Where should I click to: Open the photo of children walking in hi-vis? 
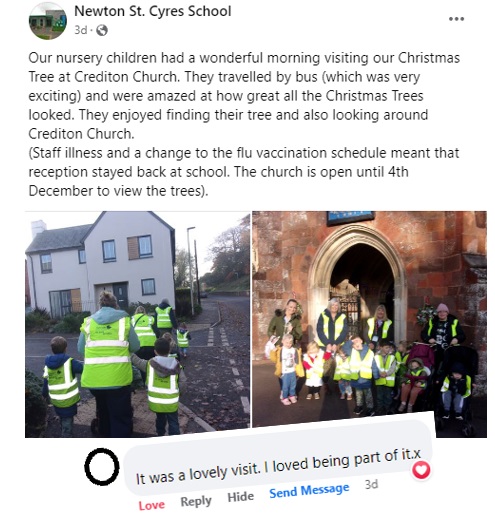(x=138, y=324)
